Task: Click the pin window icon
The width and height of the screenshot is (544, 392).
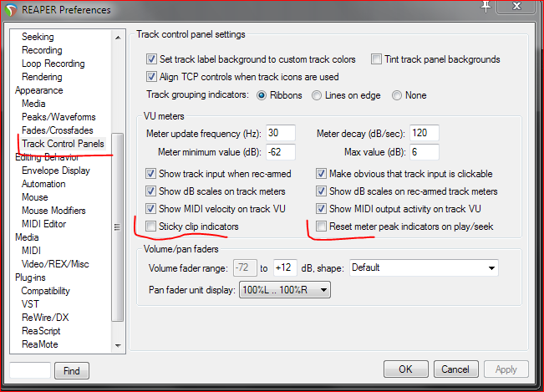Action: (x=486, y=6)
